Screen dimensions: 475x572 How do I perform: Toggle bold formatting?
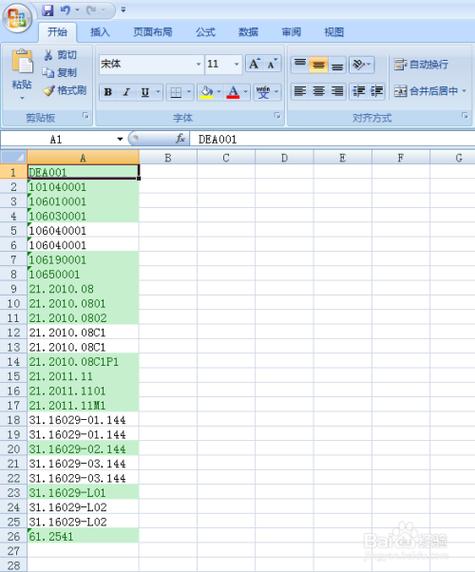108,92
